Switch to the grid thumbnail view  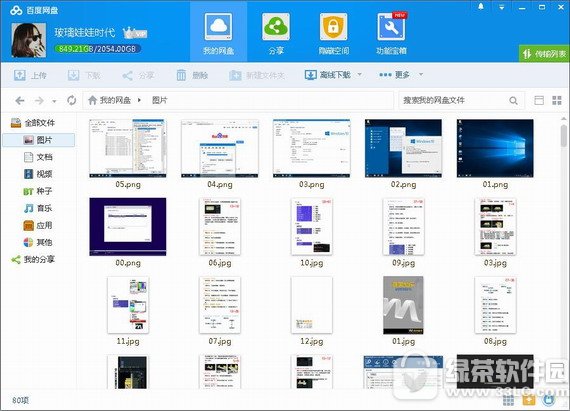(557, 100)
